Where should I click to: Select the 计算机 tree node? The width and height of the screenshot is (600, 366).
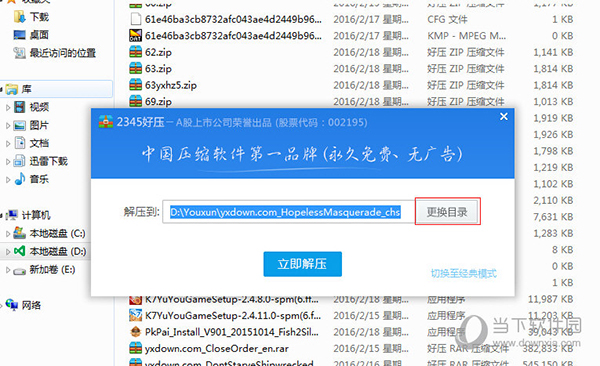pos(36,215)
